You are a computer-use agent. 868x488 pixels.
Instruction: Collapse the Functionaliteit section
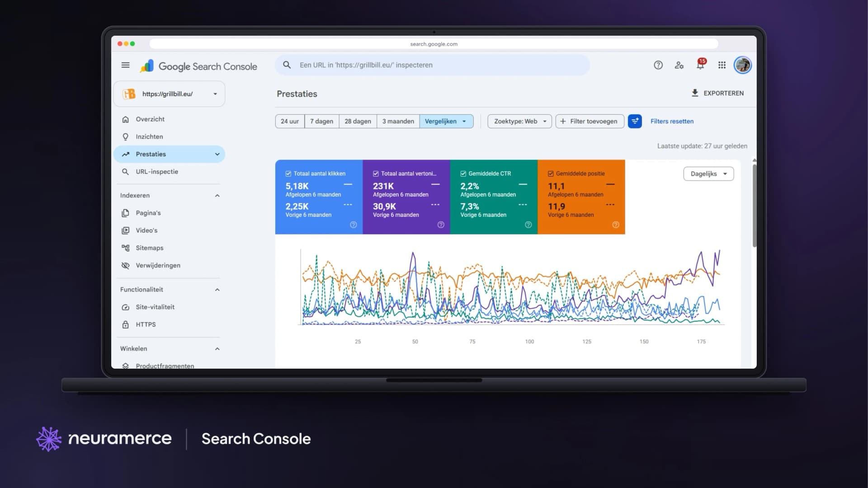tap(217, 290)
